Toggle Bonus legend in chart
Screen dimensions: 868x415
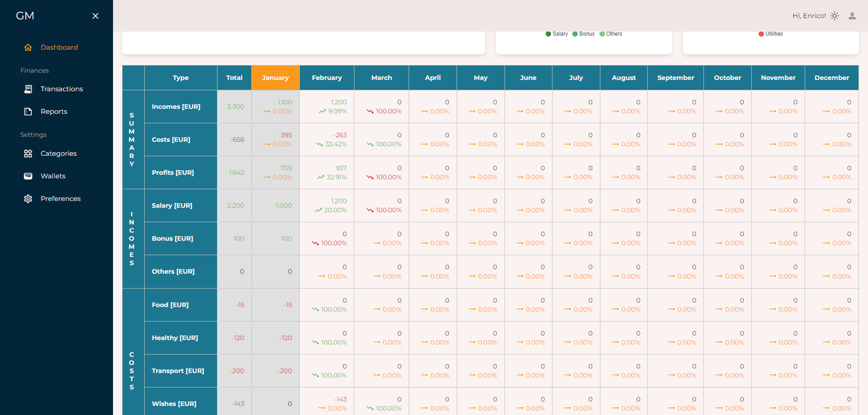coord(584,34)
